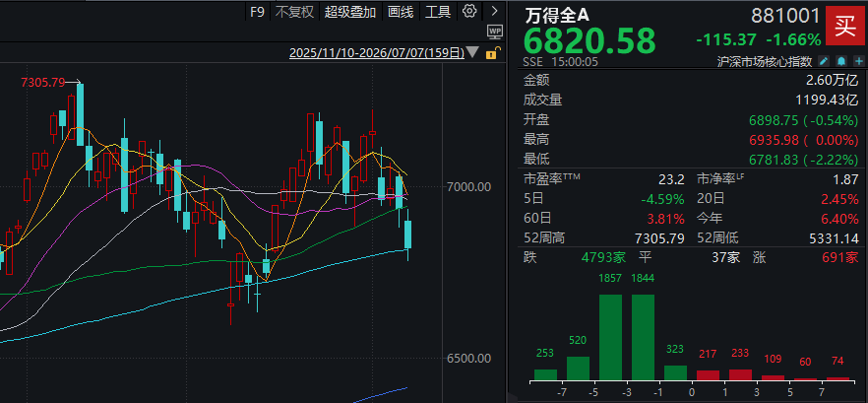
Task: Click the tall cyan candlestick at the chart peak
Action: [x=81, y=114]
